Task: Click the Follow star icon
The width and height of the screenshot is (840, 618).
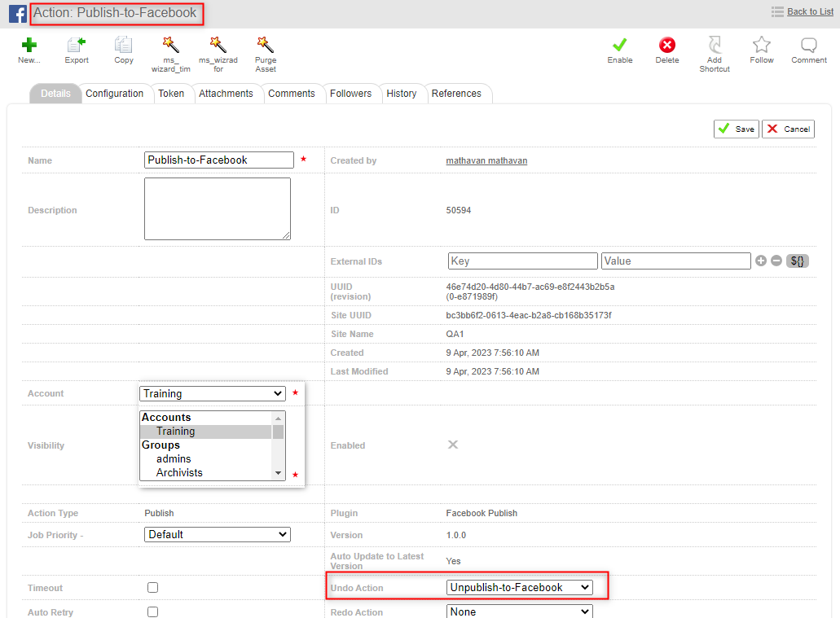Action: 761,45
